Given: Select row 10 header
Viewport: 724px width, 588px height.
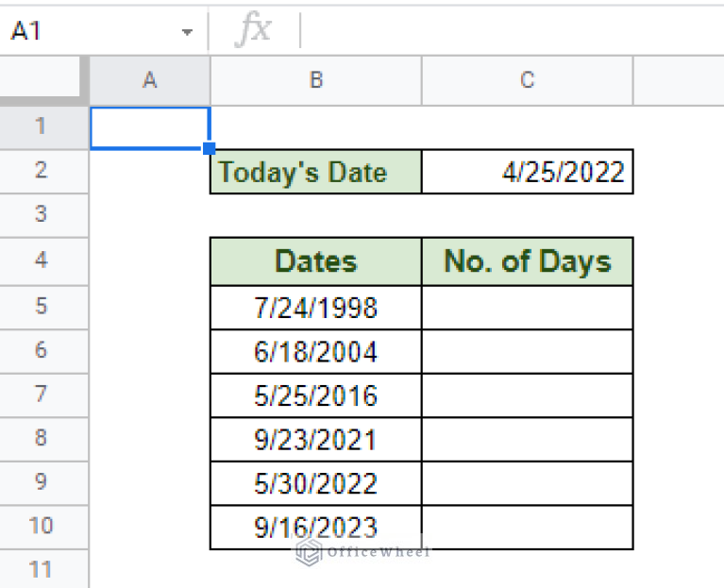Looking at the screenshot, I should pos(42,526).
